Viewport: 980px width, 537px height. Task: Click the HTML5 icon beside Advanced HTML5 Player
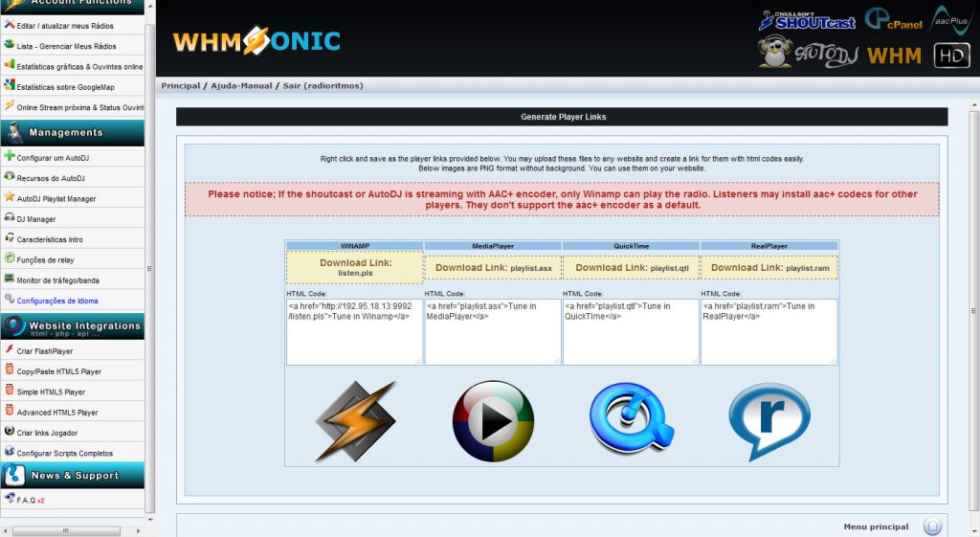click(9, 410)
